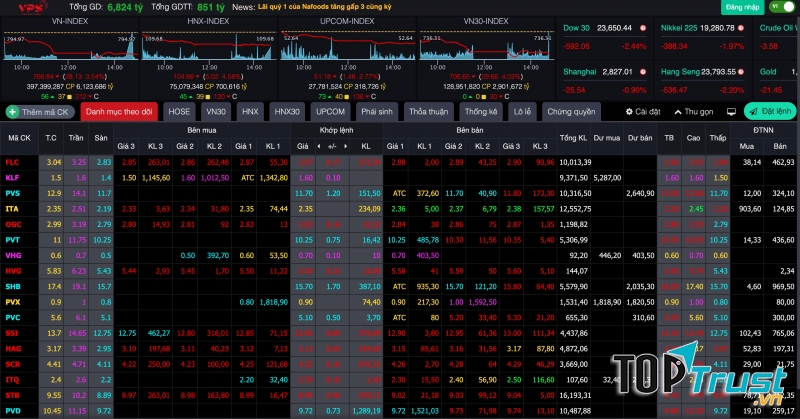Click the left arrow in Khớp lệnh column
Viewport: 800px width, 419px height.
(x=317, y=145)
